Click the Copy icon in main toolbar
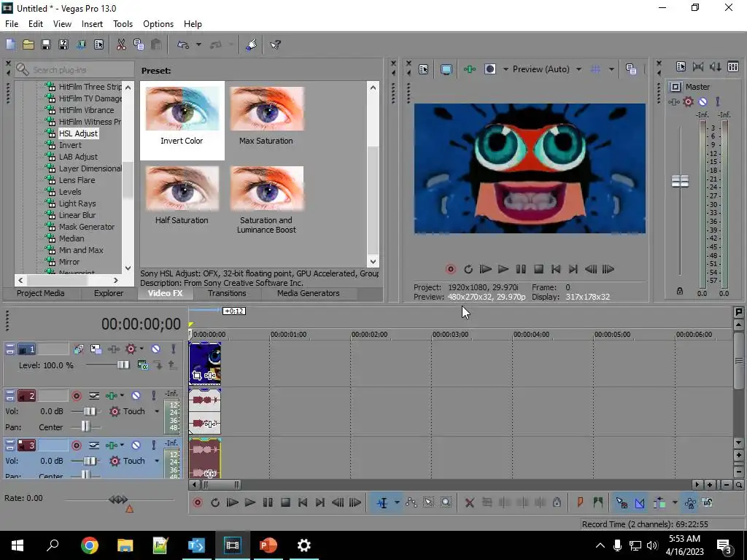Screen dimensions: 747x560 [x=139, y=44]
